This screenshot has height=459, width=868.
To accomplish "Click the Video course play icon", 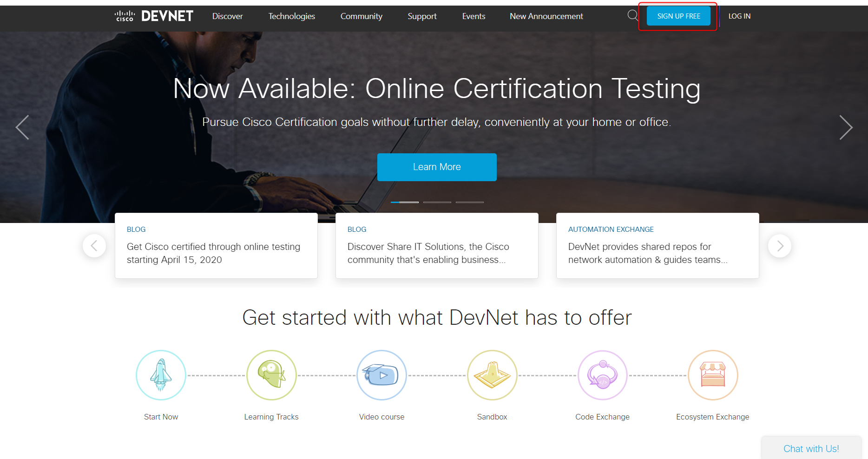I will [x=381, y=375].
